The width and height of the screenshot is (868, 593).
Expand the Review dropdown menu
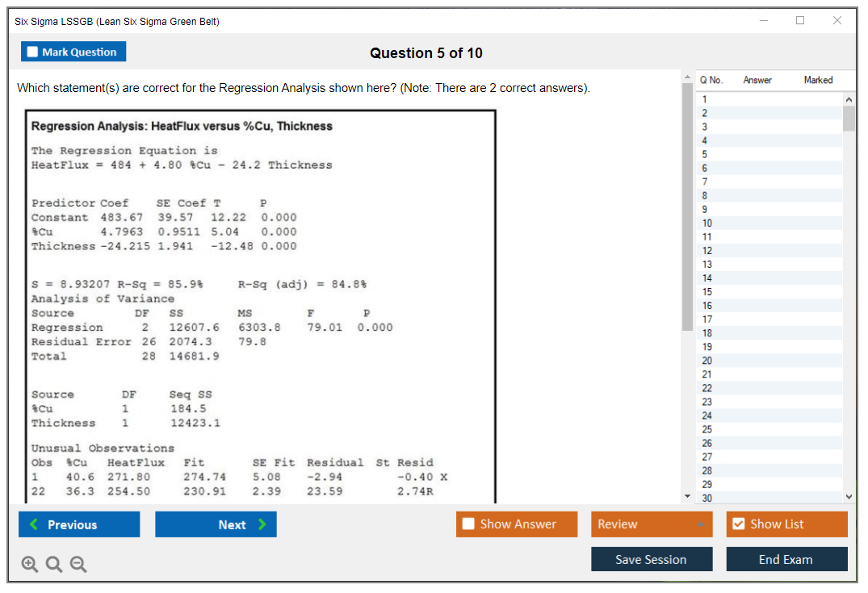click(652, 524)
